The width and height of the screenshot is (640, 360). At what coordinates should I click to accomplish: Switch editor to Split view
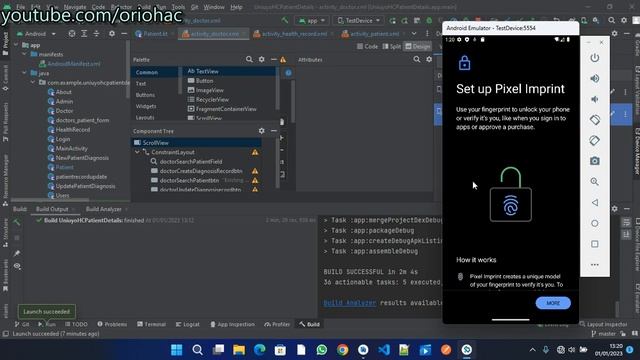pyautogui.click(x=392, y=47)
